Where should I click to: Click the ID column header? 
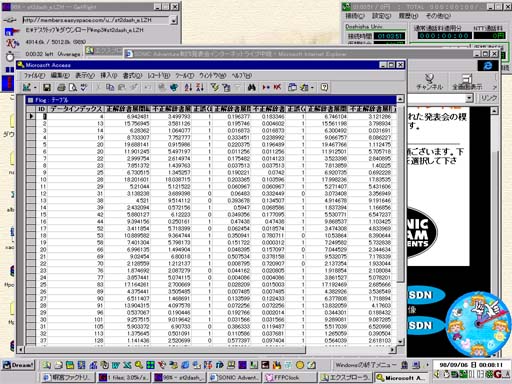[41, 109]
